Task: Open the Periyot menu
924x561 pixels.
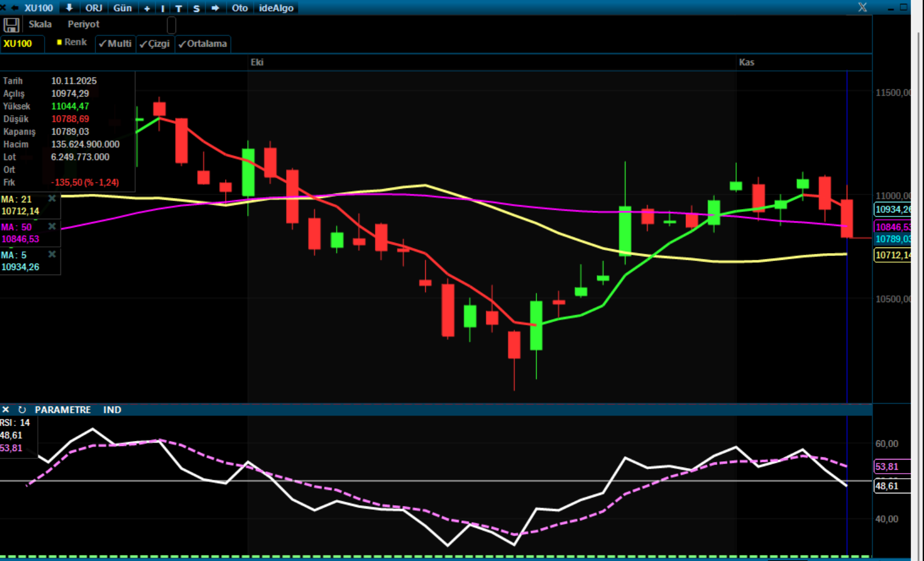Action: tap(83, 24)
